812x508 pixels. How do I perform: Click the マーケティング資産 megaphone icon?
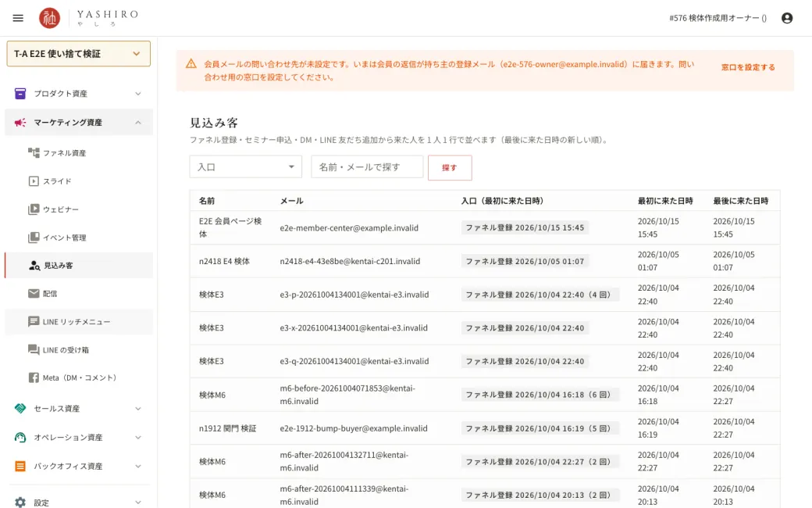[20, 123]
